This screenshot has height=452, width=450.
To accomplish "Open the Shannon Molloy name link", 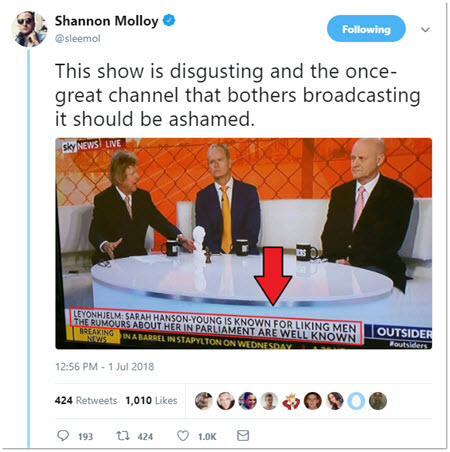I will [x=106, y=21].
